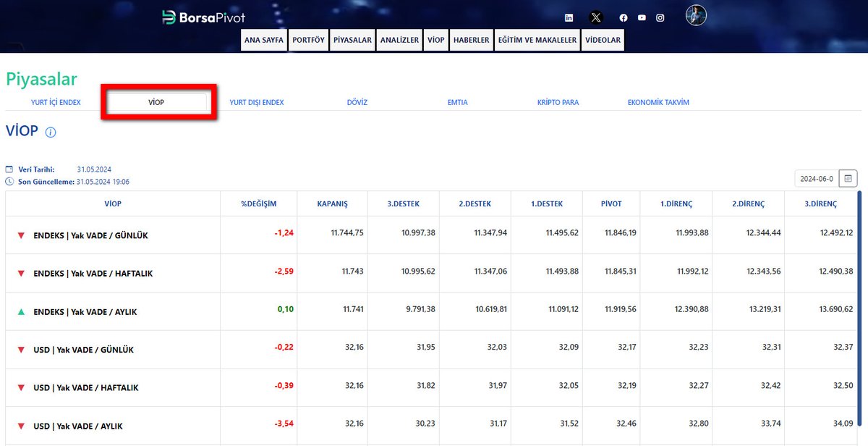The width and height of the screenshot is (868, 446).
Task: Open the LinkedIn social icon
Action: [569, 18]
